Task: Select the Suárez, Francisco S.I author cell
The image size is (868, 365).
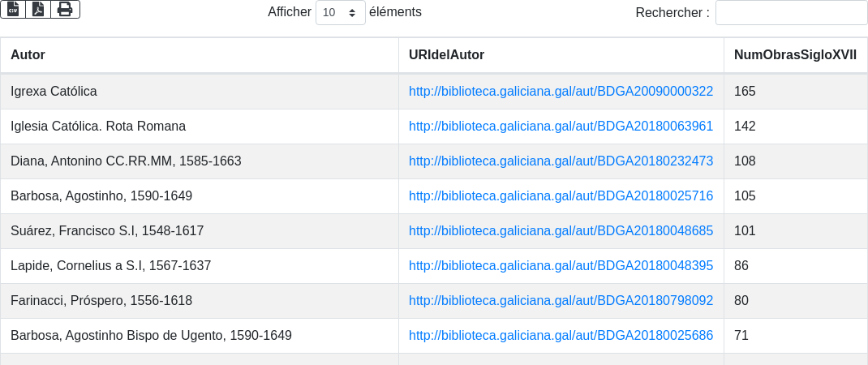Action: [x=107, y=231]
